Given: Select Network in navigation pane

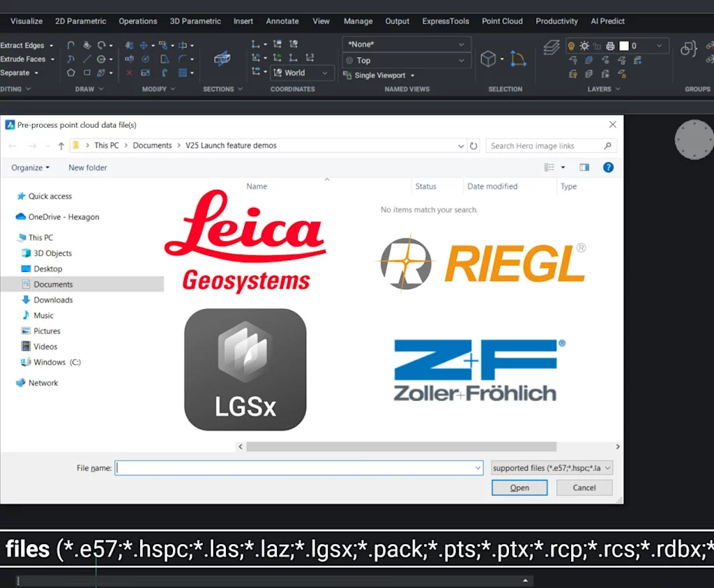Looking at the screenshot, I should pos(37,383).
